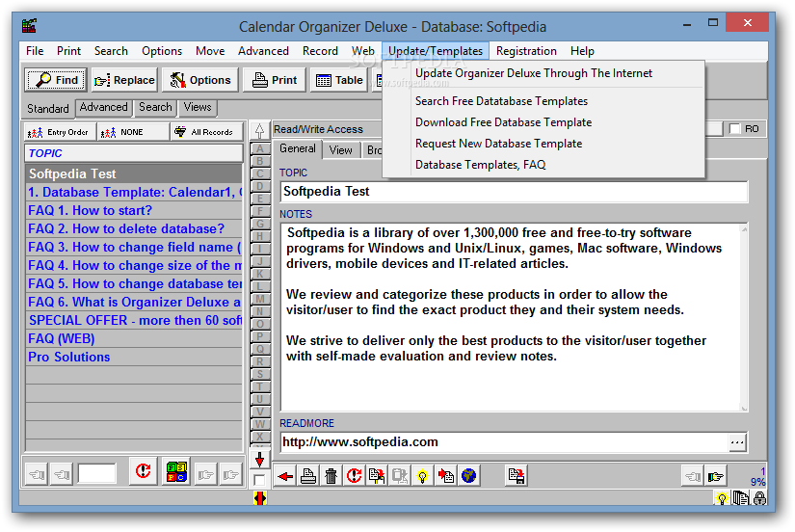The height and width of the screenshot is (532, 795).
Task: Click the READMORE URL field
Action: 505,442
